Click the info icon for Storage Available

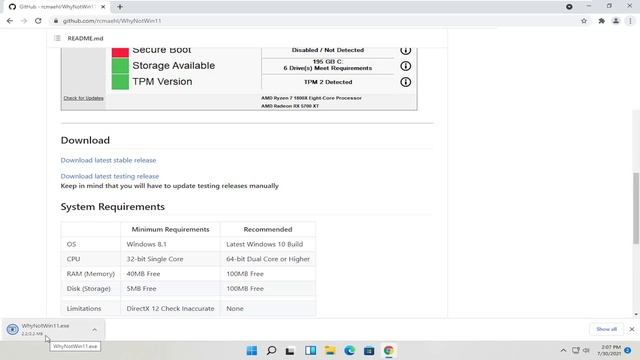click(x=405, y=66)
